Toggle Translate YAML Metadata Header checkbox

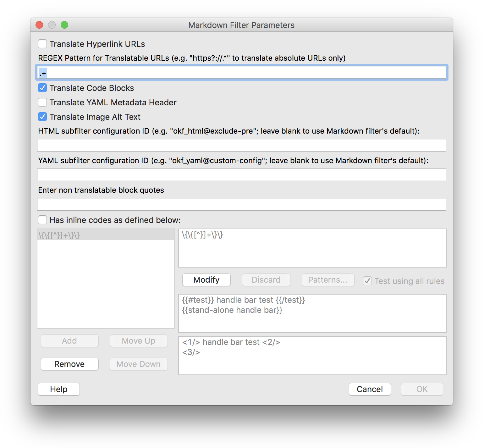[x=42, y=102]
